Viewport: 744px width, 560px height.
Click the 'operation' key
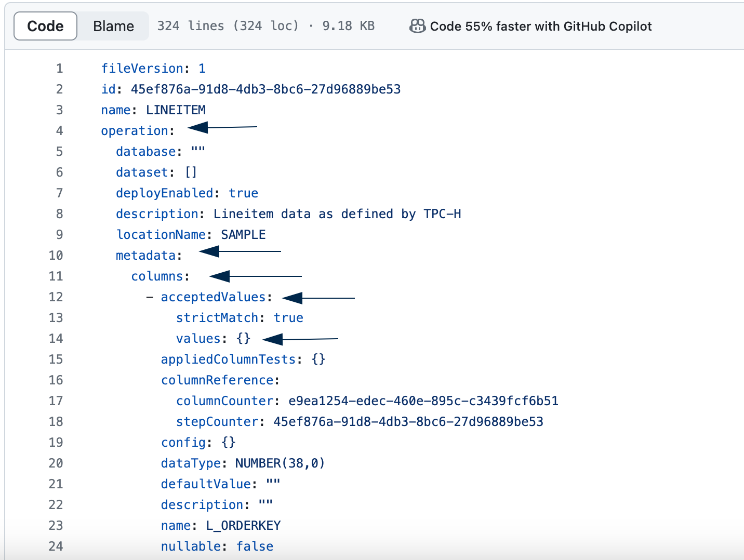click(135, 131)
